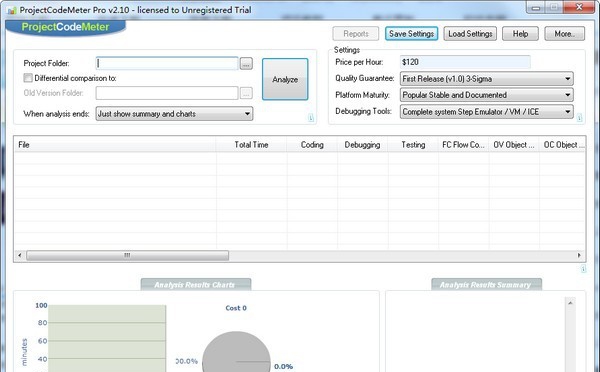
Task: Click the Reports button
Action: (x=356, y=34)
